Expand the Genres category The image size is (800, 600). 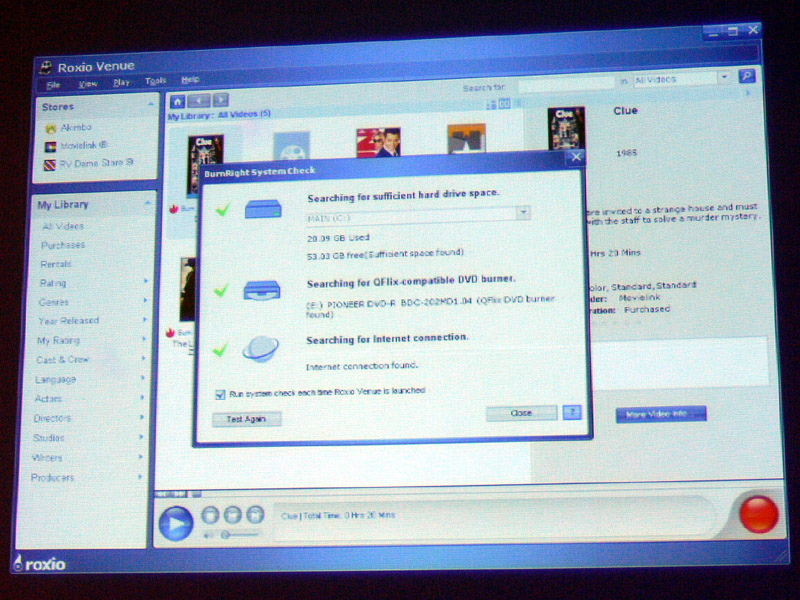point(144,302)
